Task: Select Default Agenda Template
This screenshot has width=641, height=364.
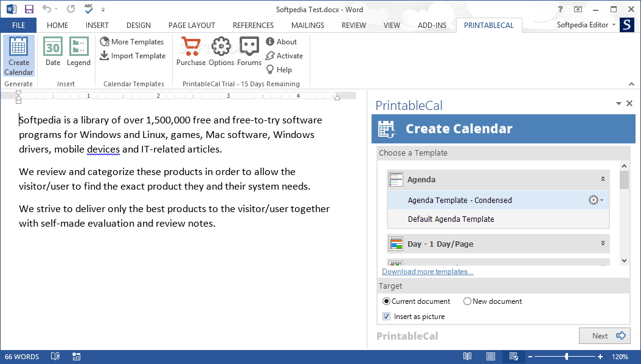Action: 498,219
